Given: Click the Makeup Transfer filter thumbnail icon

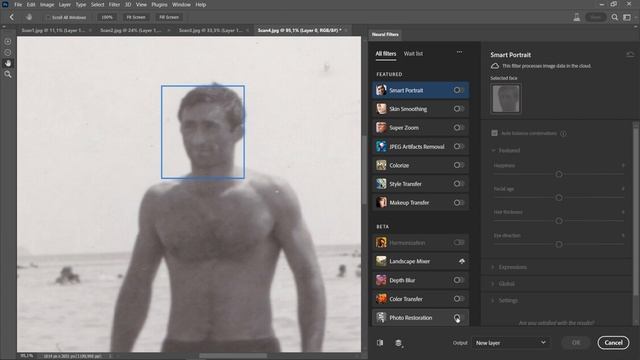Looking at the screenshot, I should [x=381, y=203].
